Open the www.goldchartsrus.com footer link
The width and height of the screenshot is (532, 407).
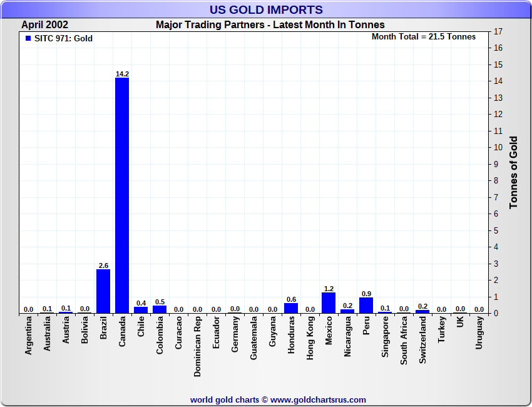point(318,399)
